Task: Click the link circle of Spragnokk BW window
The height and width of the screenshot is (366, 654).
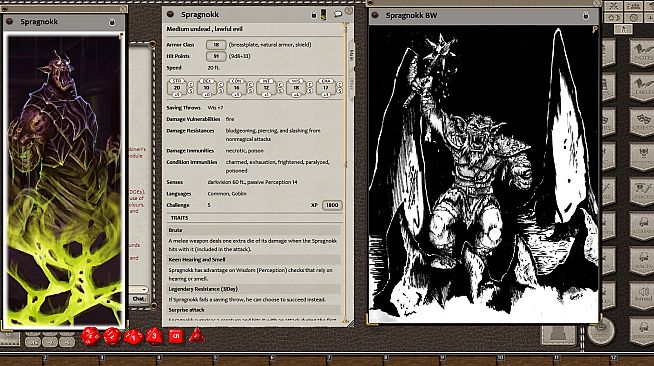Action: tap(375, 15)
